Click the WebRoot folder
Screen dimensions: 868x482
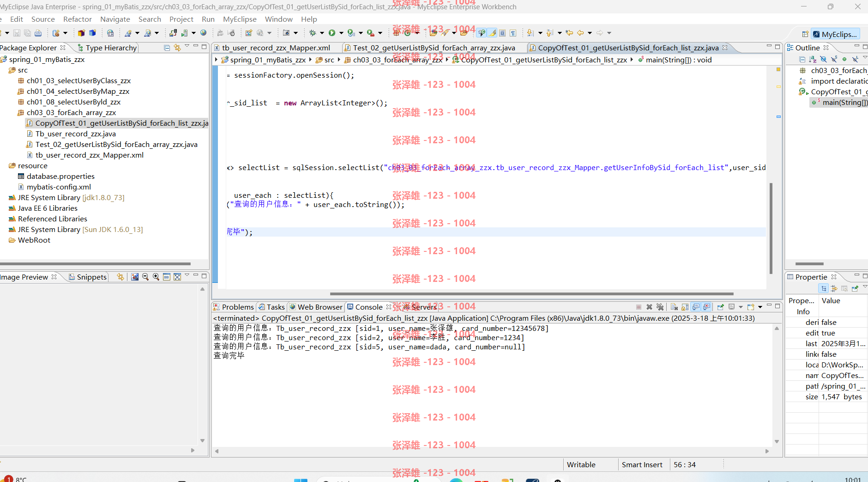click(34, 240)
